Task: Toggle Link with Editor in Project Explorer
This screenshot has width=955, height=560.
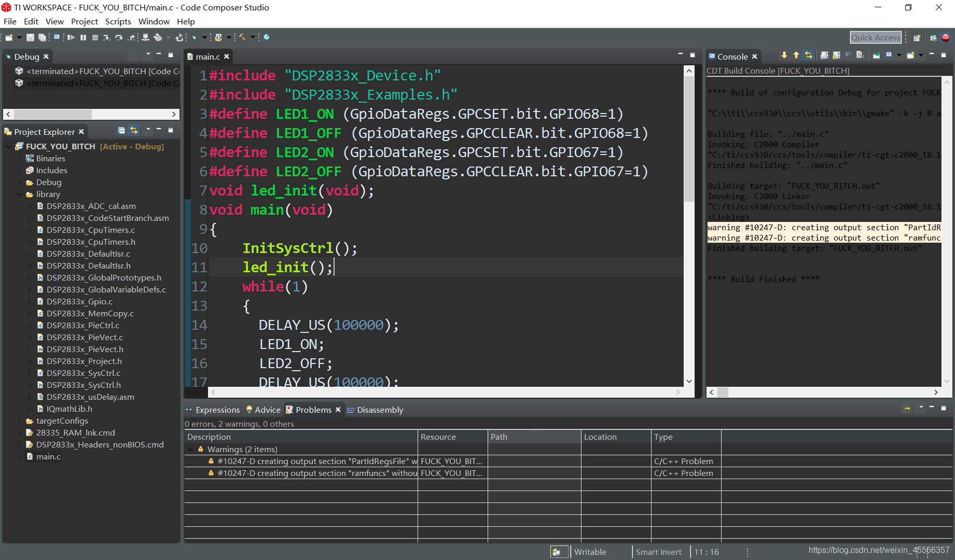Action: (x=134, y=130)
